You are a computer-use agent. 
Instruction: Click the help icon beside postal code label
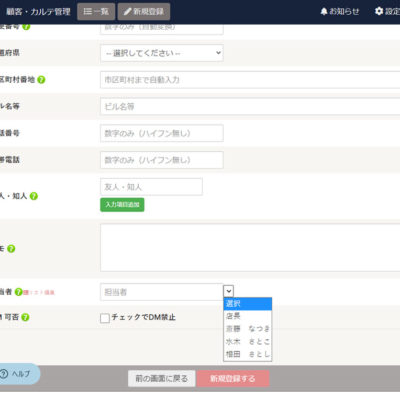coord(26,27)
